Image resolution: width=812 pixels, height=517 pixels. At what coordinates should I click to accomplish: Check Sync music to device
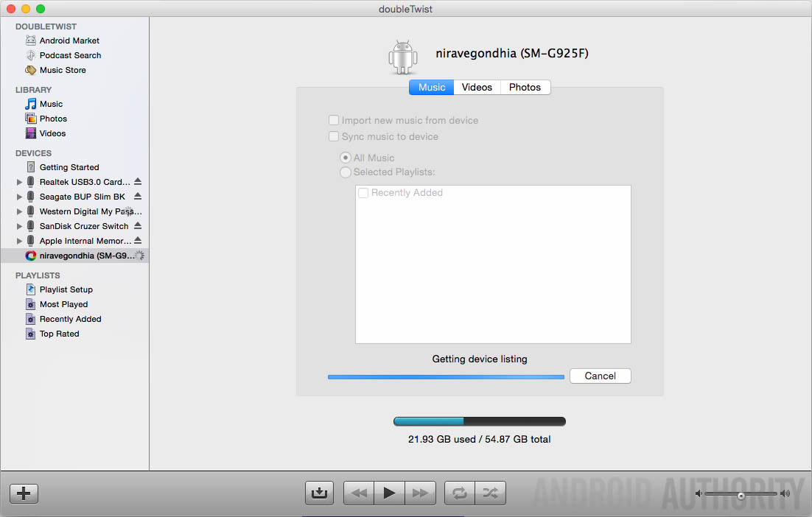coord(334,137)
